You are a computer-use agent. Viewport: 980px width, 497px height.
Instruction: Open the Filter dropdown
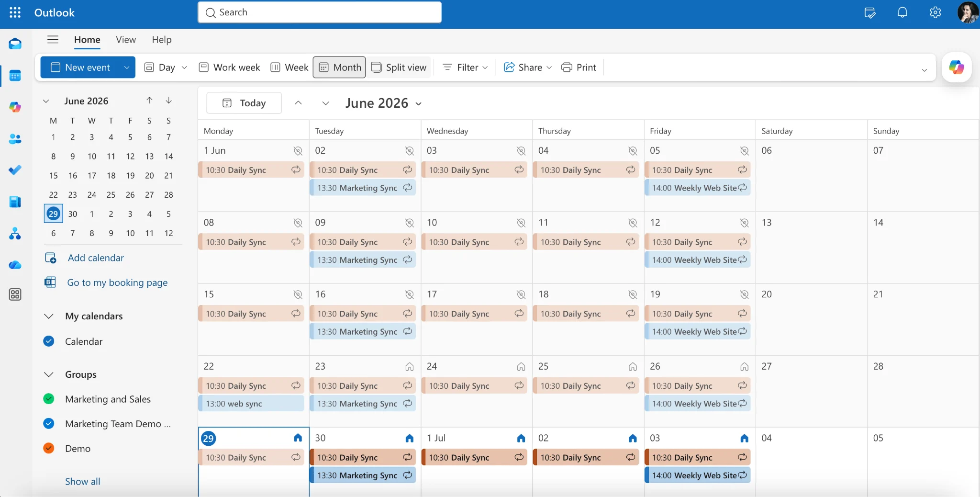465,68
